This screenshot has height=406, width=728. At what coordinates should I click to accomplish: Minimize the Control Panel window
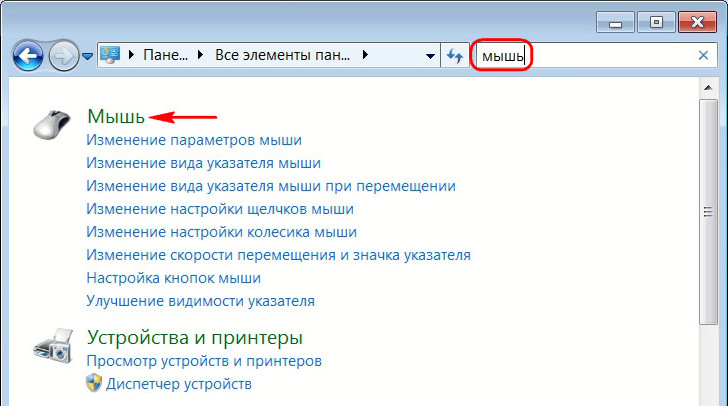[615, 22]
